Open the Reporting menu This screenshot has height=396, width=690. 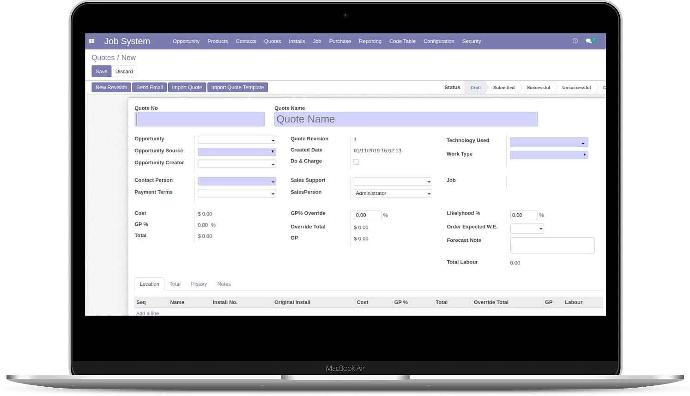[x=370, y=41]
